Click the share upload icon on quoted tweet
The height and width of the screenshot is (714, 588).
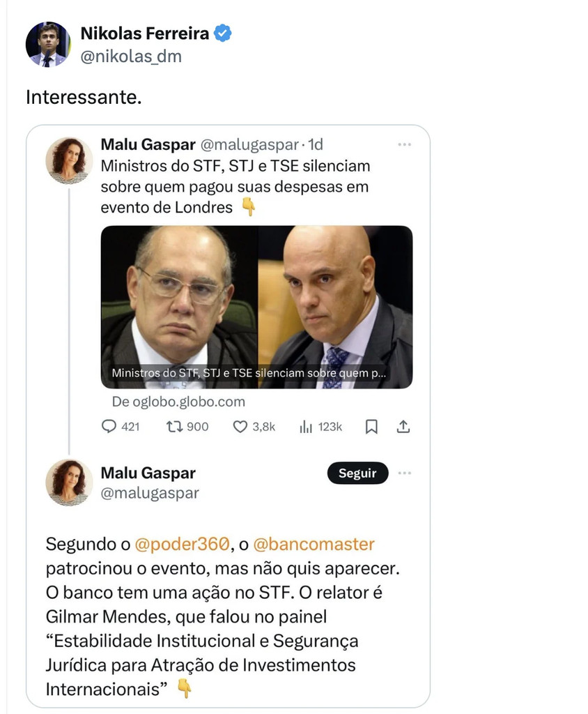pyautogui.click(x=403, y=427)
